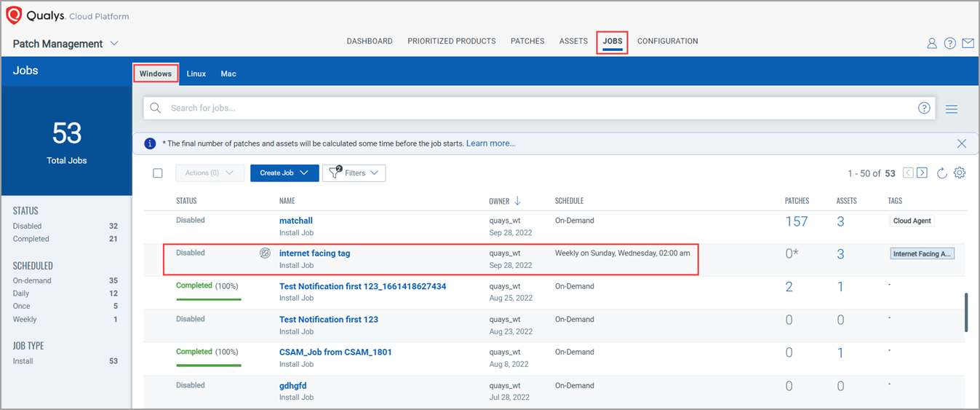Click the Internet Facing A... tag
Screen dimensions: 980x410
[923, 253]
